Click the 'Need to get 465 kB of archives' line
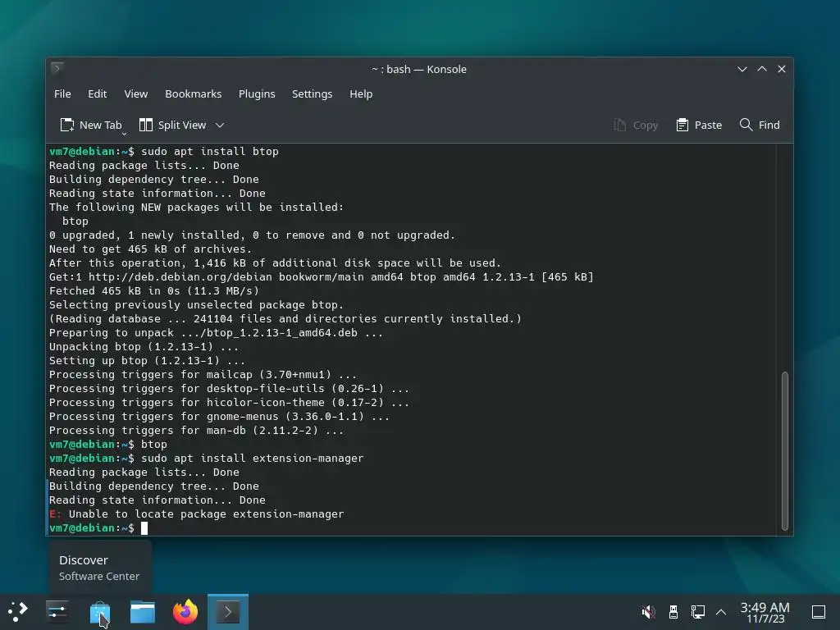 click(x=150, y=249)
